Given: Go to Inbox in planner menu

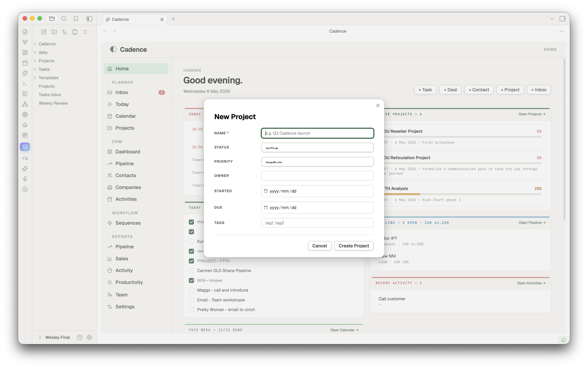Looking at the screenshot, I should pyautogui.click(x=136, y=93).
